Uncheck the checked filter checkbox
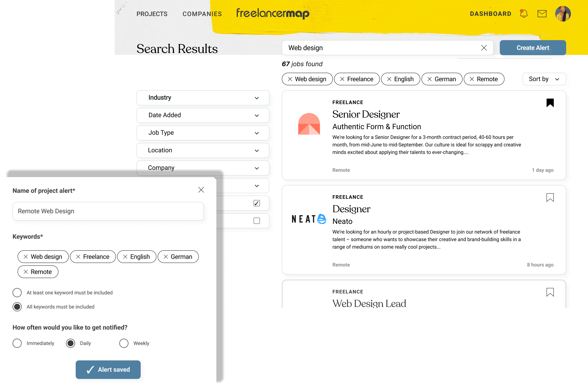 coord(256,203)
